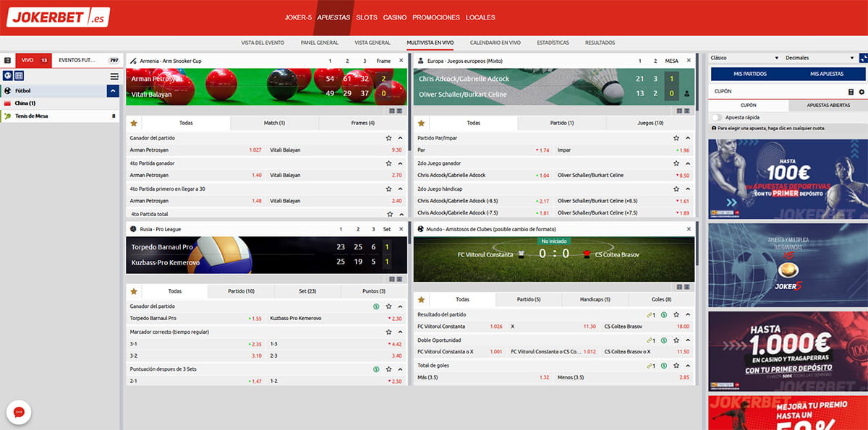Screen dimensions: 868x430
Task: Select Tenis de Mesa in sidebar
Action: (x=60, y=116)
